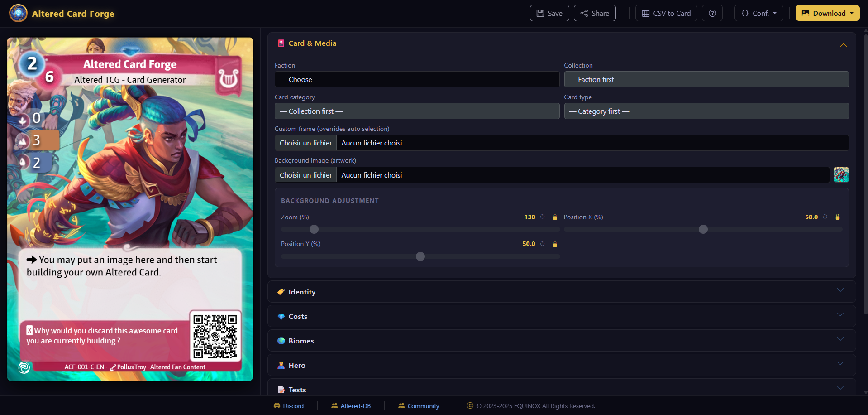Open CSV to Card tool
868x415 pixels.
[666, 13]
